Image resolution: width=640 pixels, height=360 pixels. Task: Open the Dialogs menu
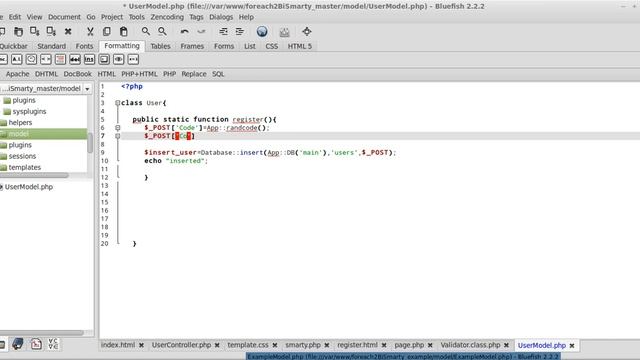[x=221, y=17]
